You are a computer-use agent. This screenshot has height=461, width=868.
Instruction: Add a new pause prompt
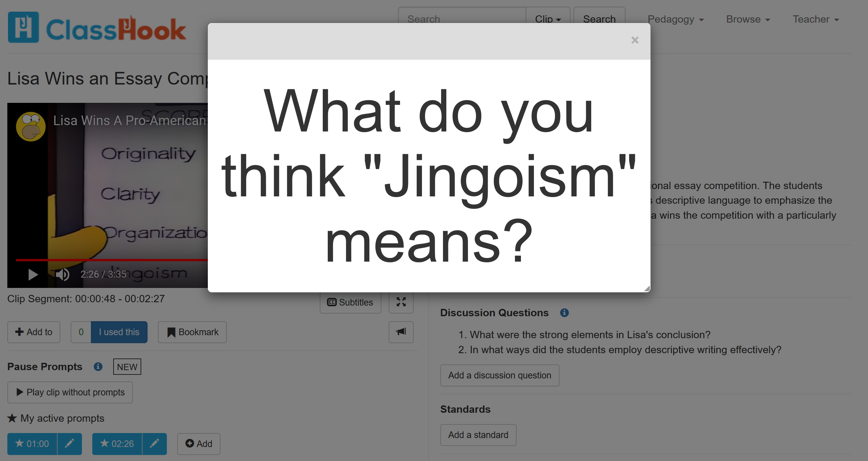[x=199, y=443]
